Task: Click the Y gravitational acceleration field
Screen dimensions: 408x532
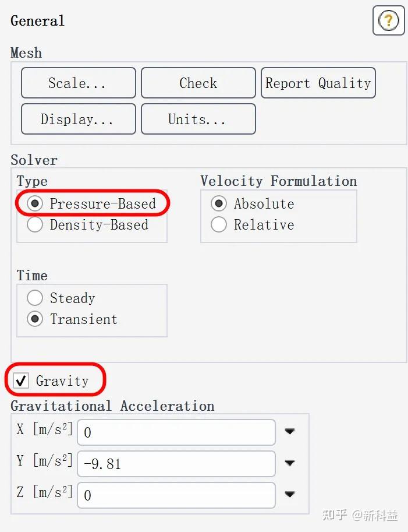Action: (176, 464)
